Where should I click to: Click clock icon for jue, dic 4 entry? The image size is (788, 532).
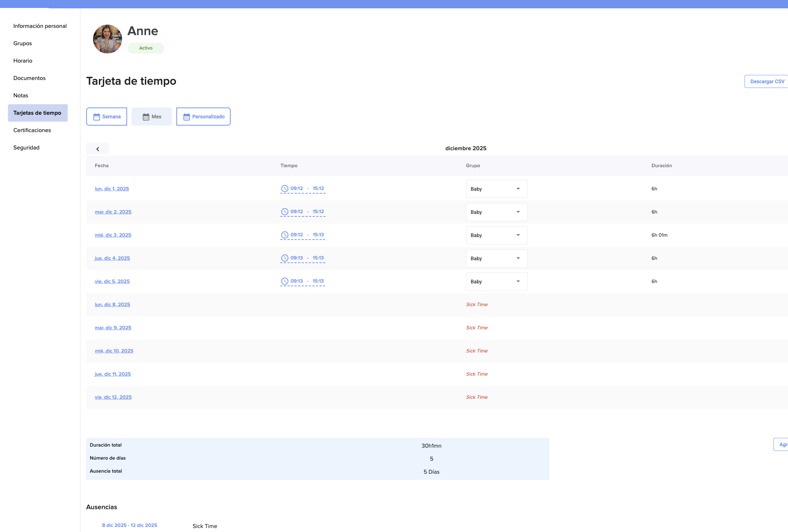coord(285,258)
